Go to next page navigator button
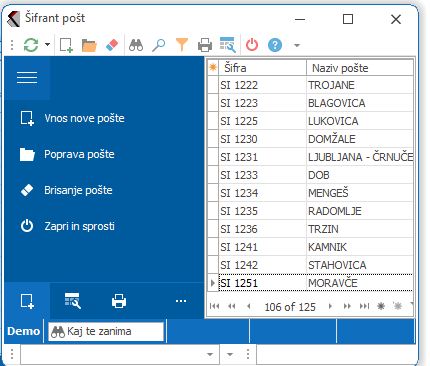 [x=347, y=306]
